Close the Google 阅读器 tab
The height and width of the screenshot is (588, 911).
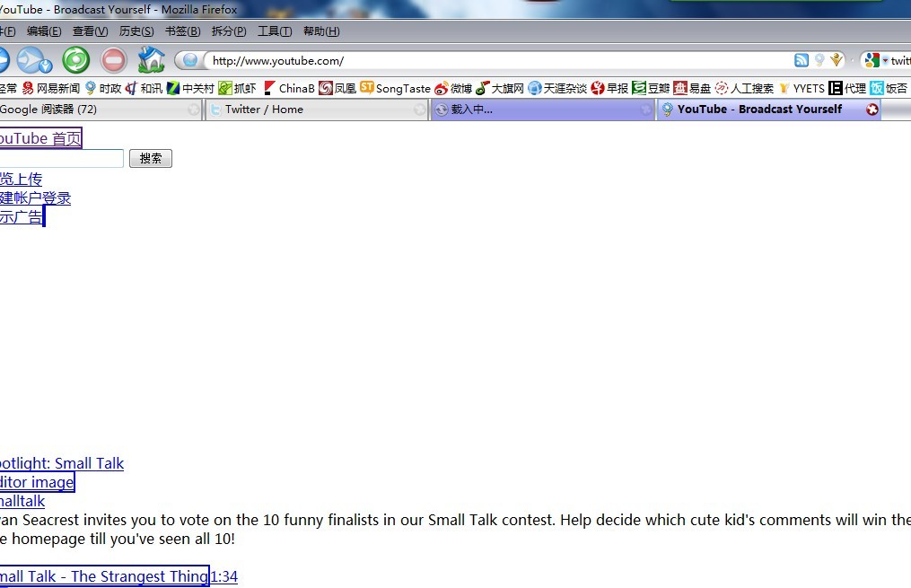coord(194,110)
